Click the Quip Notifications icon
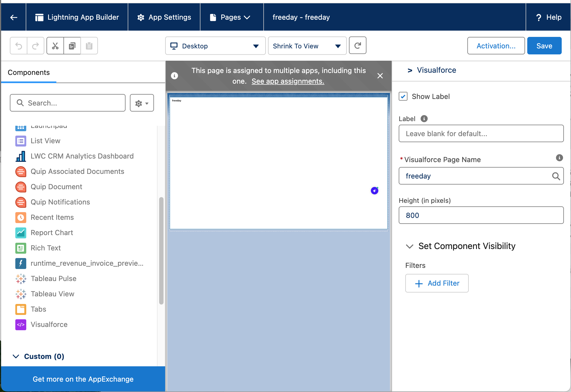This screenshot has height=392, width=571. pos(21,202)
